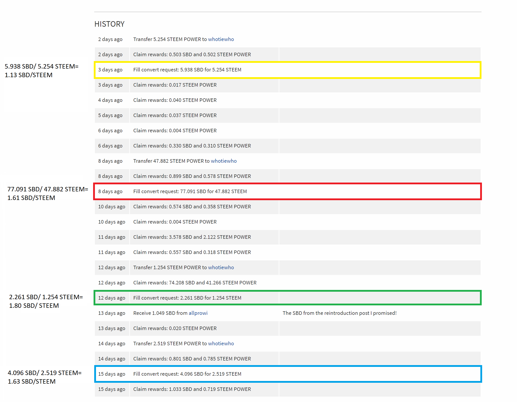The width and height of the screenshot is (517, 420).
Task: Click 'Claim rewards: 0.020 STEEM POWER'
Action: pyautogui.click(x=175, y=328)
